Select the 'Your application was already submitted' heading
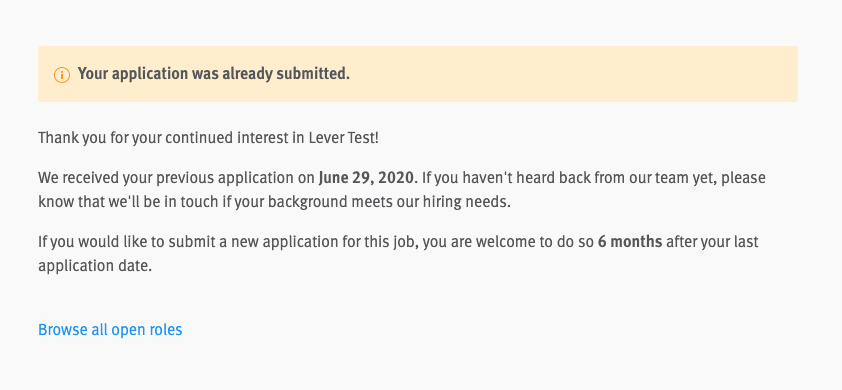Viewport: 842px width, 390px height. coord(214,74)
